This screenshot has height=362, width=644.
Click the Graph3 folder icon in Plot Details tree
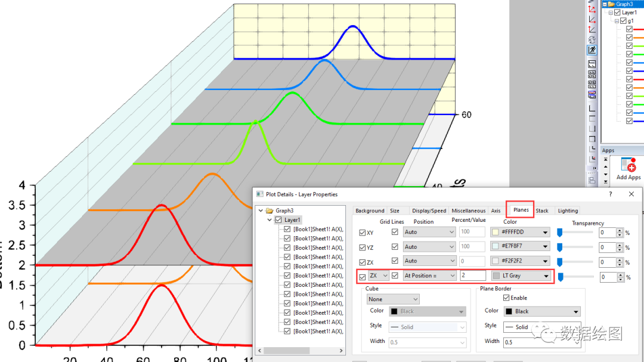pos(270,211)
